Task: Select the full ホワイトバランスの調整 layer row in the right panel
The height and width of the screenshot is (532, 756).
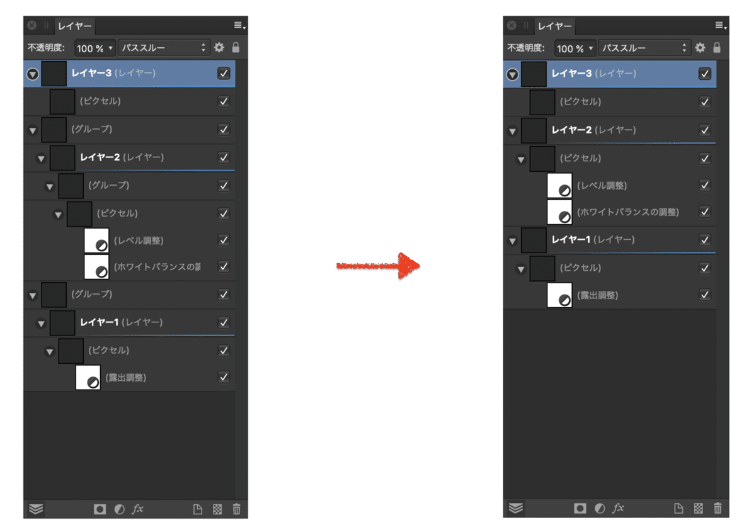Action: [x=610, y=212]
